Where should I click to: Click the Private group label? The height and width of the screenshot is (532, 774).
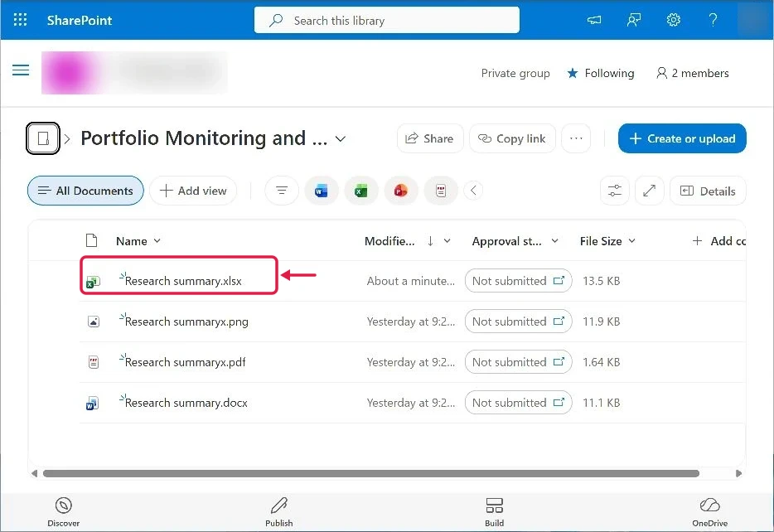tap(515, 73)
